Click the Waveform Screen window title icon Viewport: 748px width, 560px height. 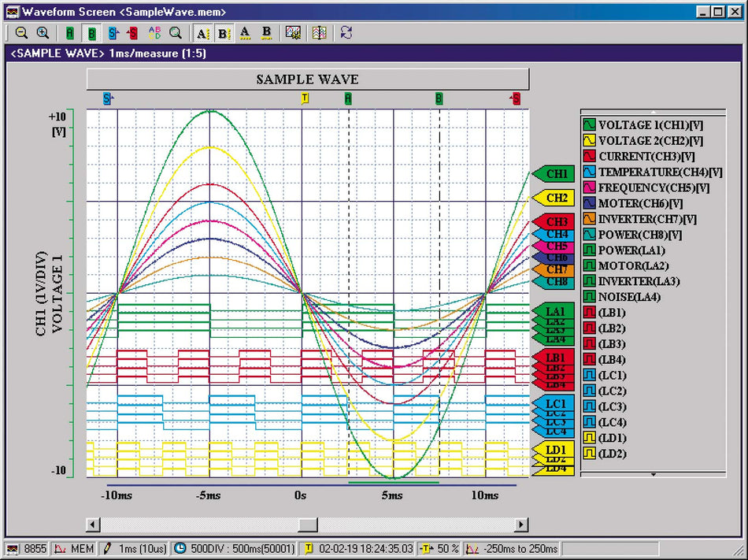13,12
